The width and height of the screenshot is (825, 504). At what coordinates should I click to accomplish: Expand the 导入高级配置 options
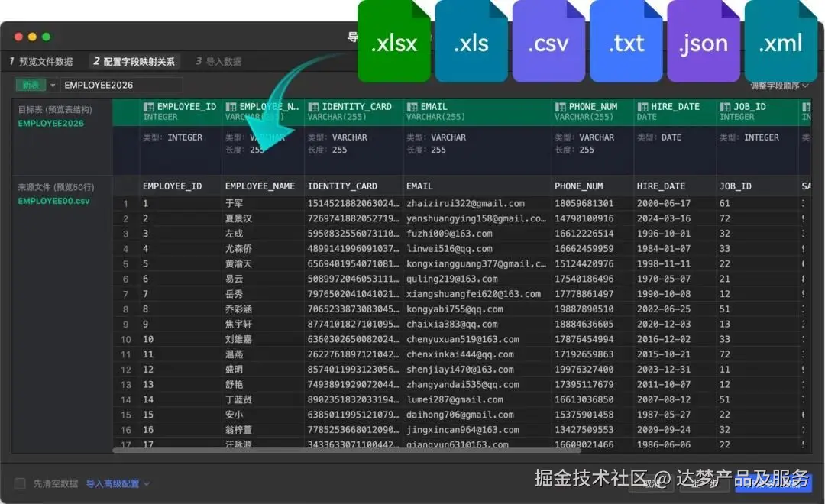[118, 483]
